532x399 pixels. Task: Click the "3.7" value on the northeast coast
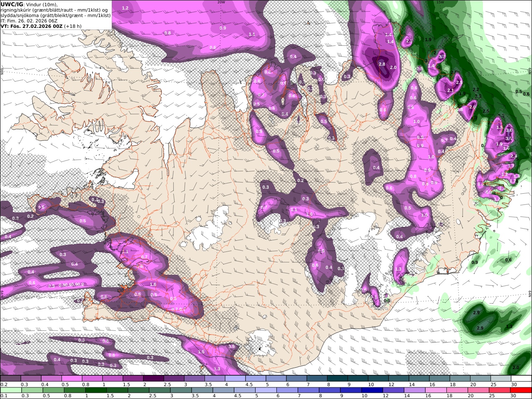(442, 57)
